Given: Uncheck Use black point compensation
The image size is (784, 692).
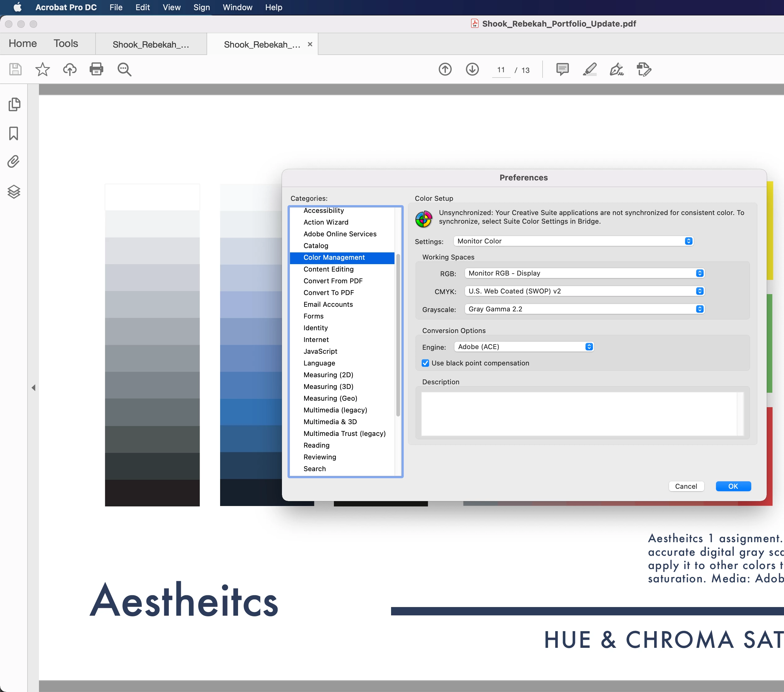Looking at the screenshot, I should click(x=425, y=363).
